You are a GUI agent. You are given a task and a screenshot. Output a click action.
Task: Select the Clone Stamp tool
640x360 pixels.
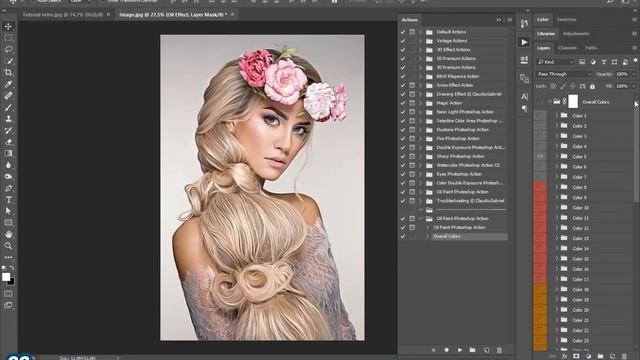click(8, 119)
